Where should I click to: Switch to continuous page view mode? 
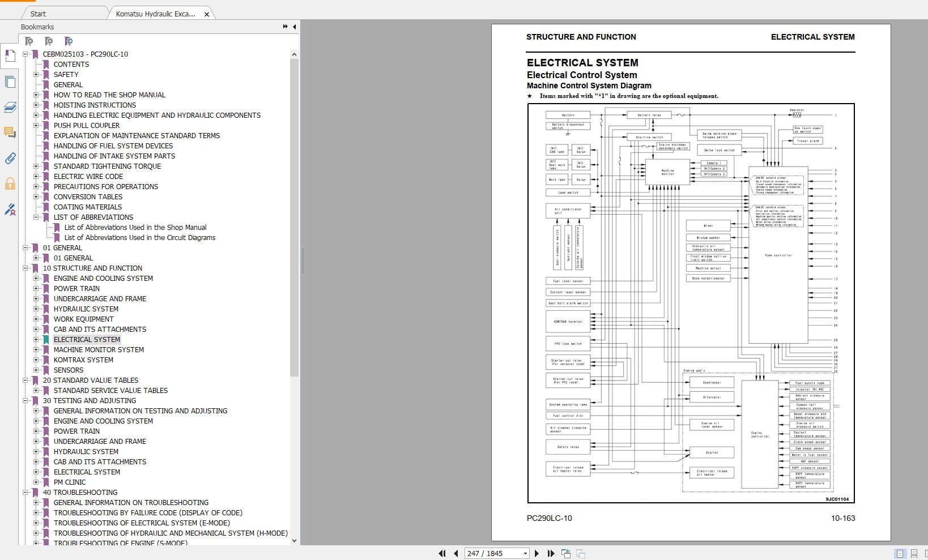(914, 553)
